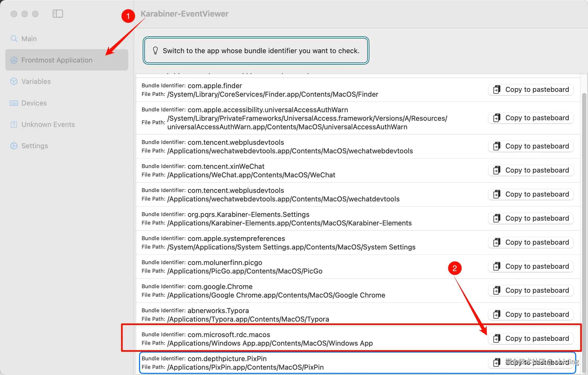Viewport: 588px width, 375px height.
Task: Open the Main sidebar section
Action: (x=29, y=39)
